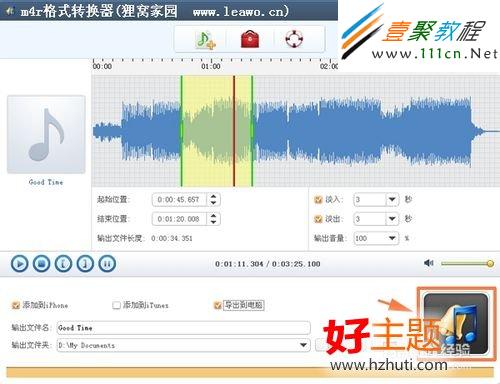
Task: Click the waveform after the selected region
Action: [363, 132]
